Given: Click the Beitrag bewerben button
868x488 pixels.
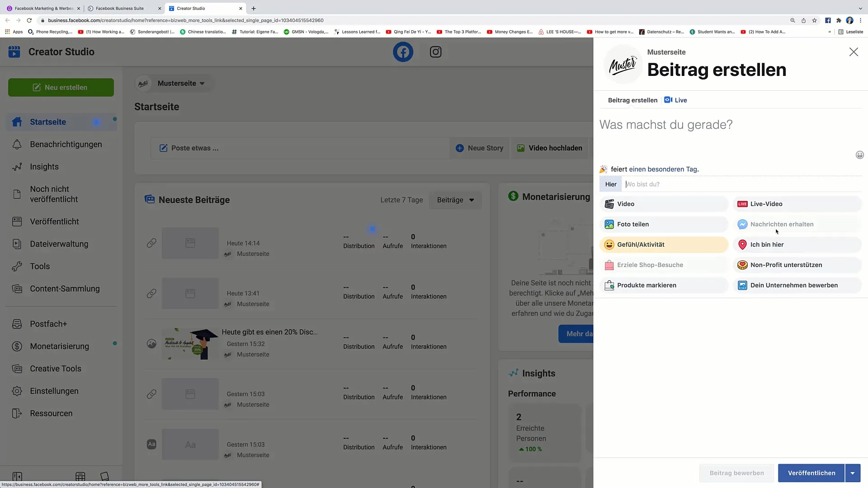Looking at the screenshot, I should pos(737,473).
